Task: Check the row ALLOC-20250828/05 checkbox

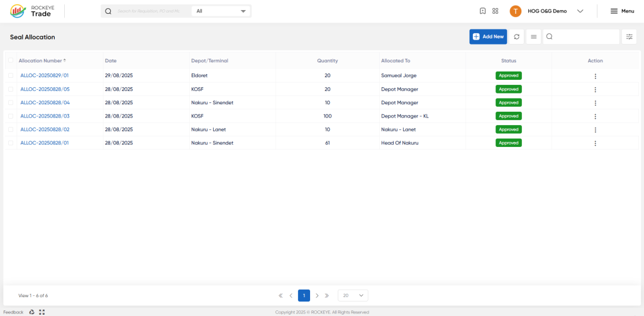Action: [x=11, y=89]
